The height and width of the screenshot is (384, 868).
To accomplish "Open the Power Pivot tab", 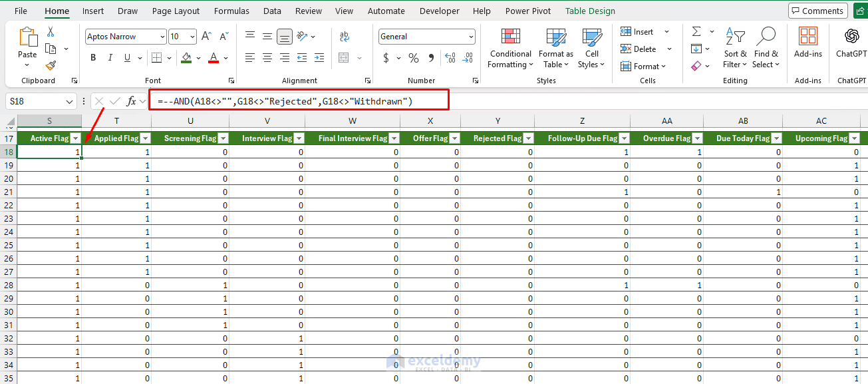I will (x=528, y=11).
